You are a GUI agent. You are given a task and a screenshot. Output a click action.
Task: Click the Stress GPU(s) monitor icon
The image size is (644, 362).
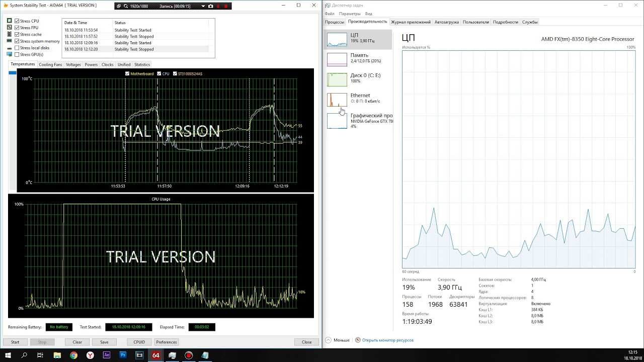tap(10, 54)
